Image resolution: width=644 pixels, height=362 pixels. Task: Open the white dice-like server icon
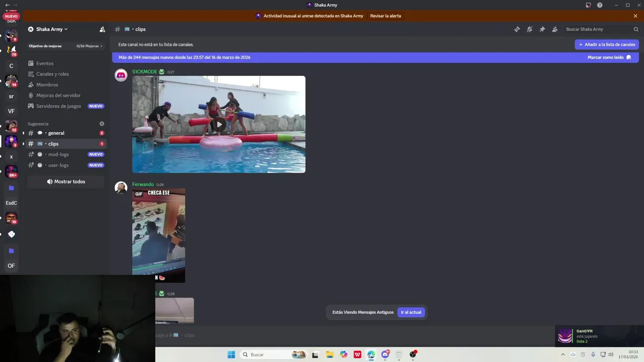11,234
